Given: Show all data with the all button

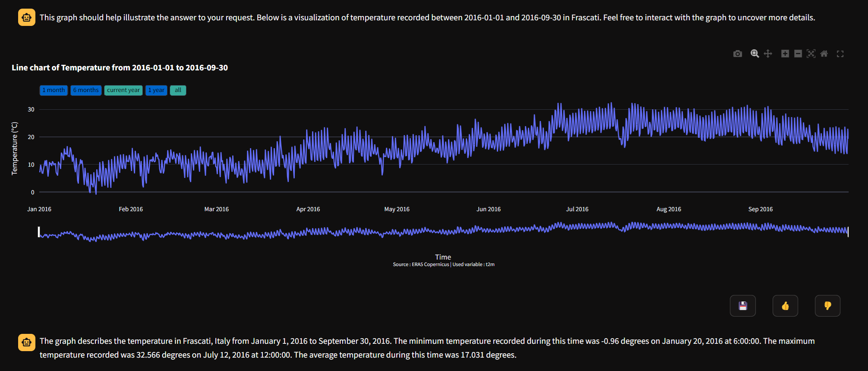Looking at the screenshot, I should click(x=178, y=90).
